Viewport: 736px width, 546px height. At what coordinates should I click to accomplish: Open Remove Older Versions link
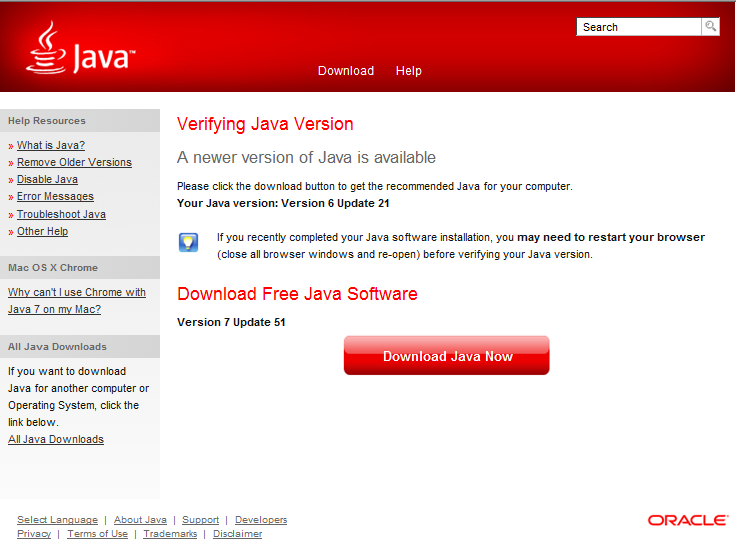point(74,162)
